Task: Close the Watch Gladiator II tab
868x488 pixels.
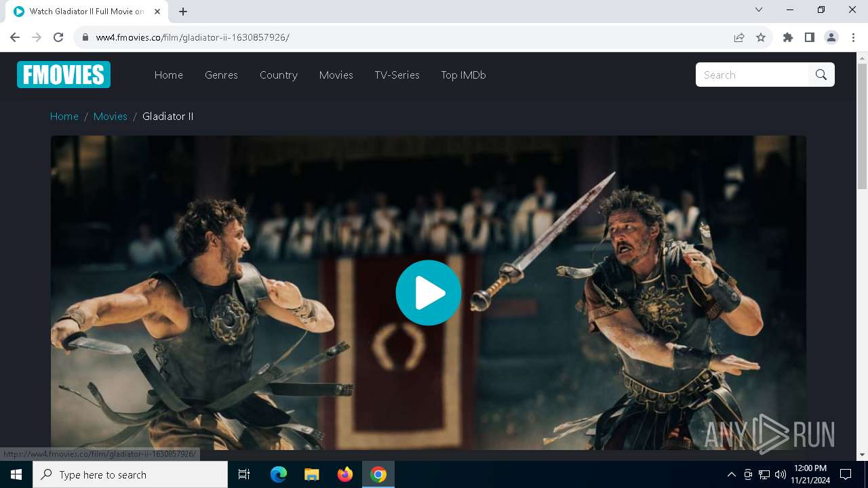Action: click(157, 12)
